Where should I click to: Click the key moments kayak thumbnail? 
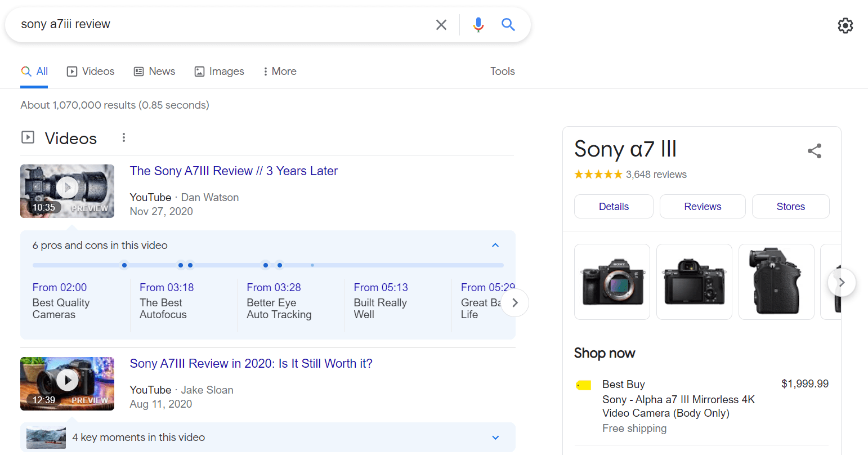point(46,438)
